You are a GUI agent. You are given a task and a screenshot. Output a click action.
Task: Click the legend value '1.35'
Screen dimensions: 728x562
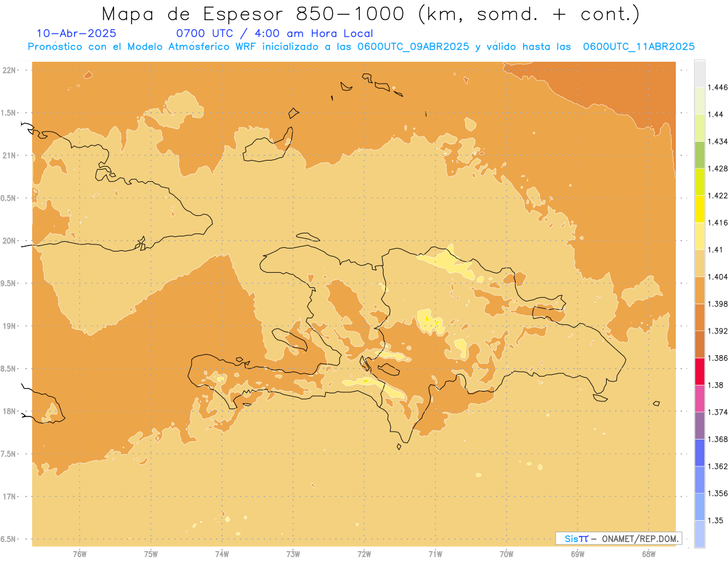tap(715, 520)
